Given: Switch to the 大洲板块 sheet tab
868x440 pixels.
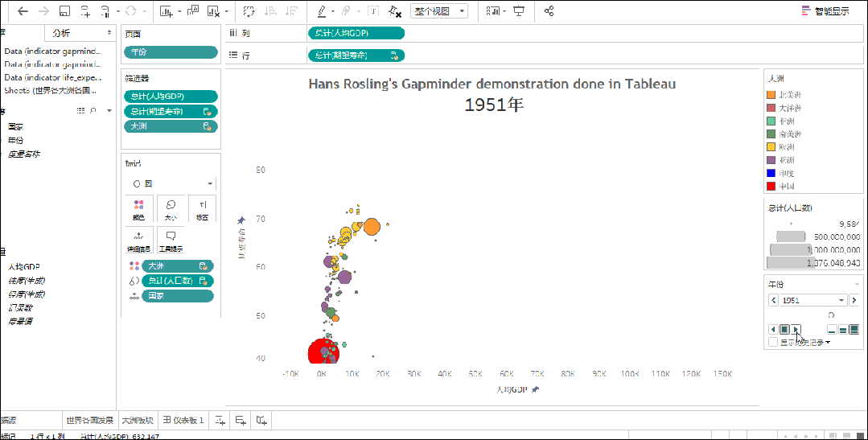Looking at the screenshot, I should (138, 420).
